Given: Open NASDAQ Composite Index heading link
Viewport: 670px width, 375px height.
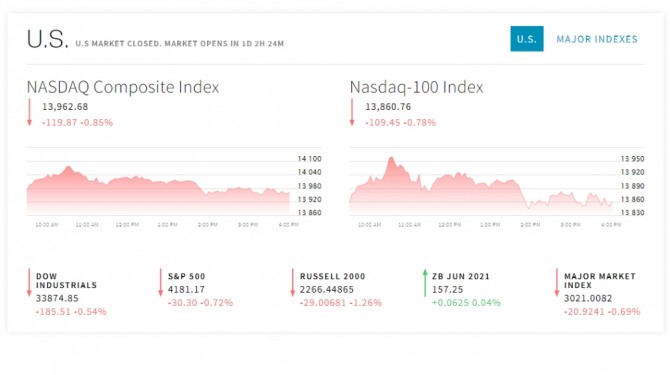Looking at the screenshot, I should [123, 87].
